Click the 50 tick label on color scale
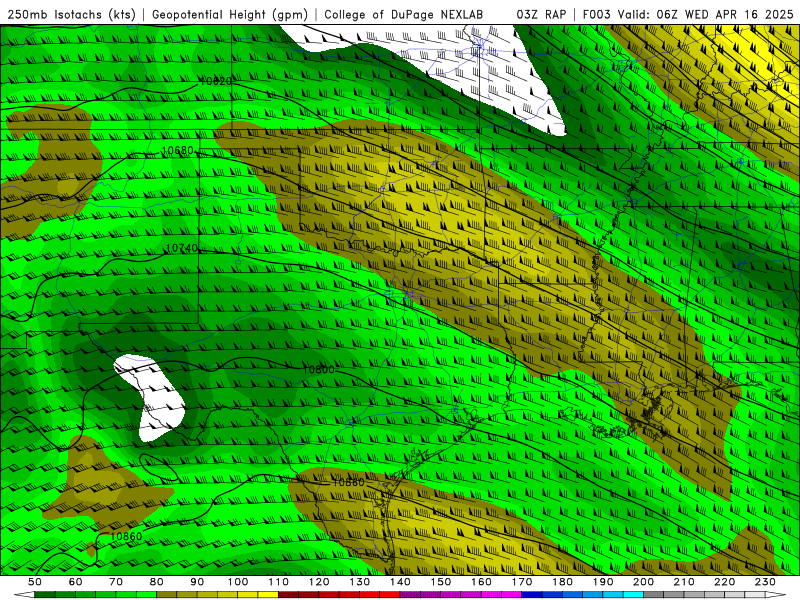This screenshot has width=800, height=600. (35, 582)
